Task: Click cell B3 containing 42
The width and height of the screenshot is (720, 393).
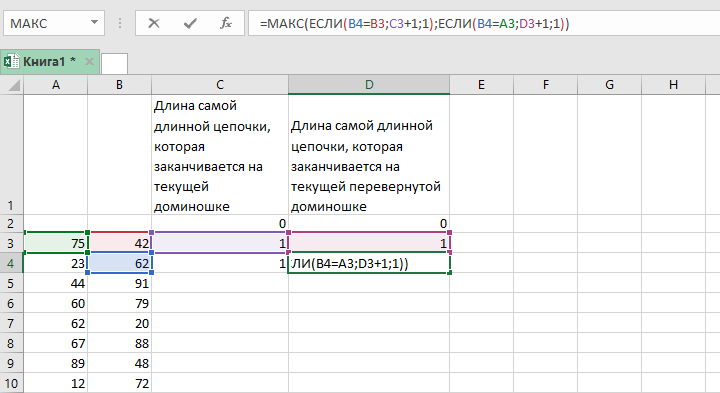Action: coord(119,243)
